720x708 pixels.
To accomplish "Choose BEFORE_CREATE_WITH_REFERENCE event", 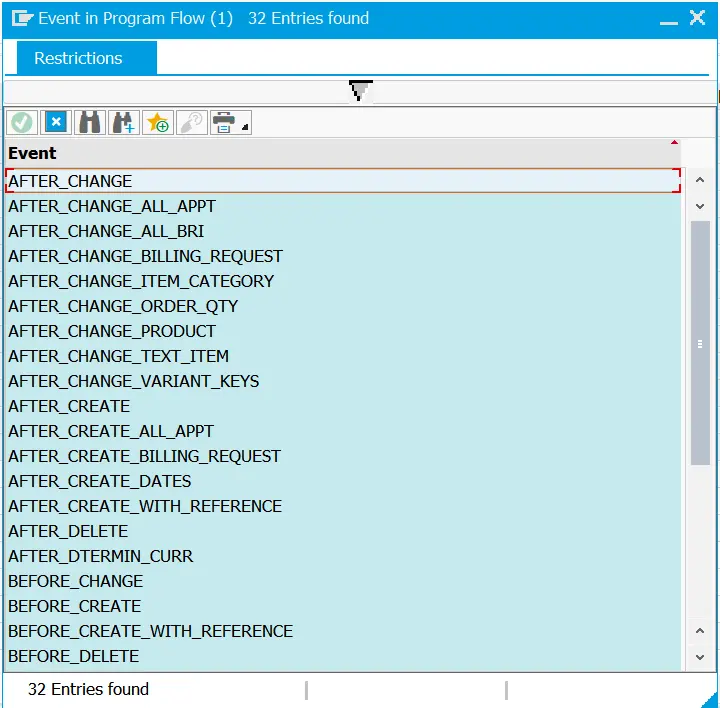I will 343,631.
